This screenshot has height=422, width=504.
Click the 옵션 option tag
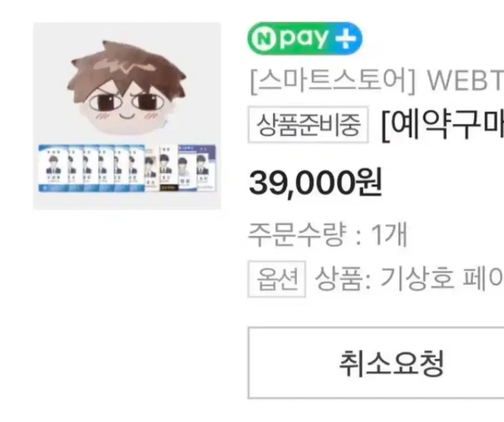coord(277,279)
